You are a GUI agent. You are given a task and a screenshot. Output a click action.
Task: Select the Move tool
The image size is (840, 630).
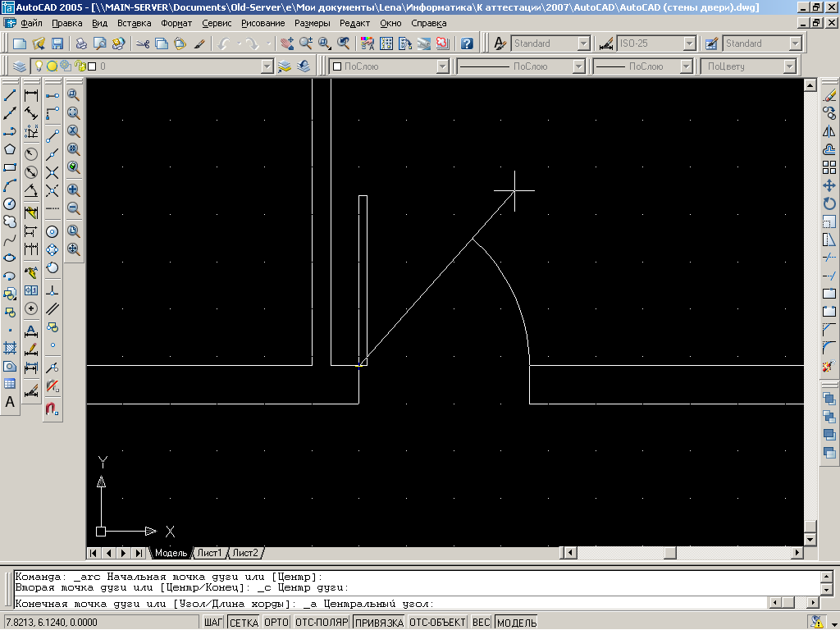(829, 186)
